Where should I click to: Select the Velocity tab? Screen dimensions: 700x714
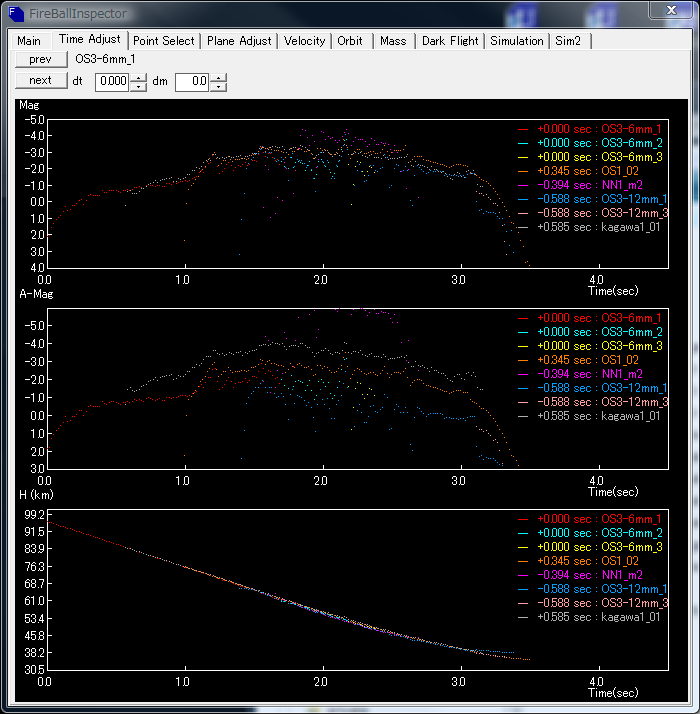click(x=305, y=41)
